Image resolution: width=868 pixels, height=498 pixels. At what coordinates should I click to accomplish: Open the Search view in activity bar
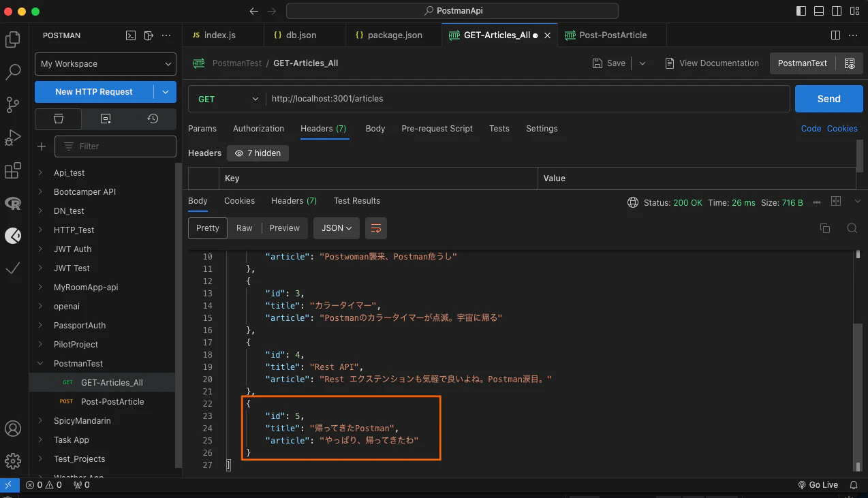[x=12, y=72]
